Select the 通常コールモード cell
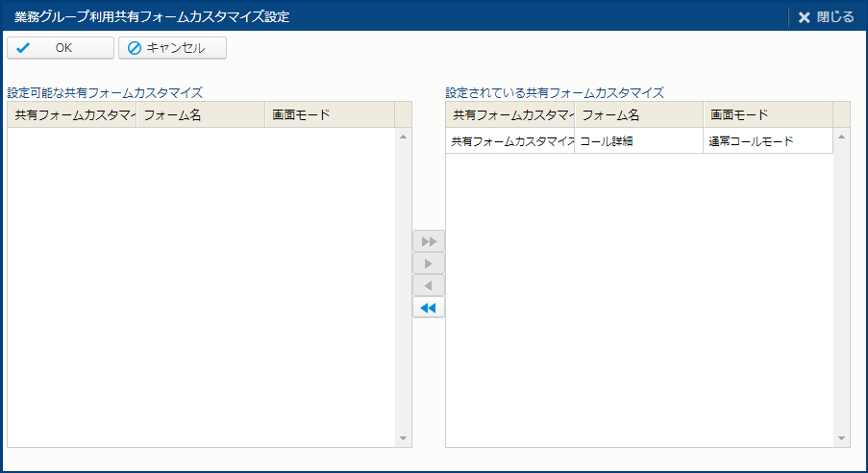 767,141
